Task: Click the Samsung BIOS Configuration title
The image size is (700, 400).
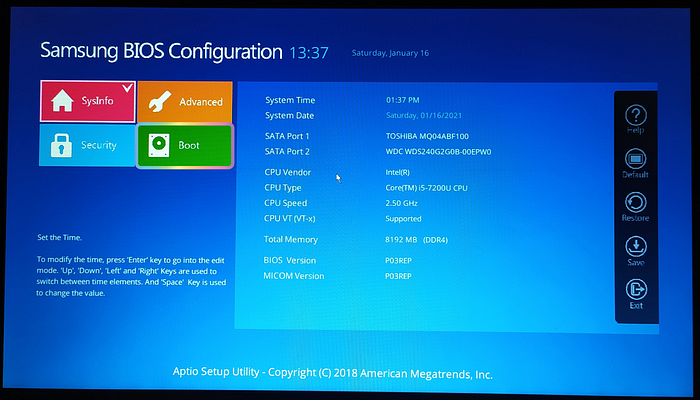Action: [x=161, y=52]
